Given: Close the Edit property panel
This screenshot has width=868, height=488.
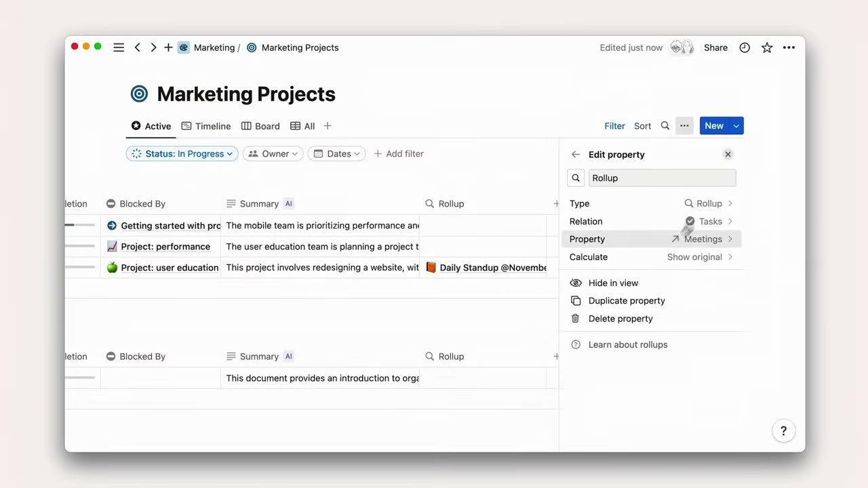Looking at the screenshot, I should point(728,155).
